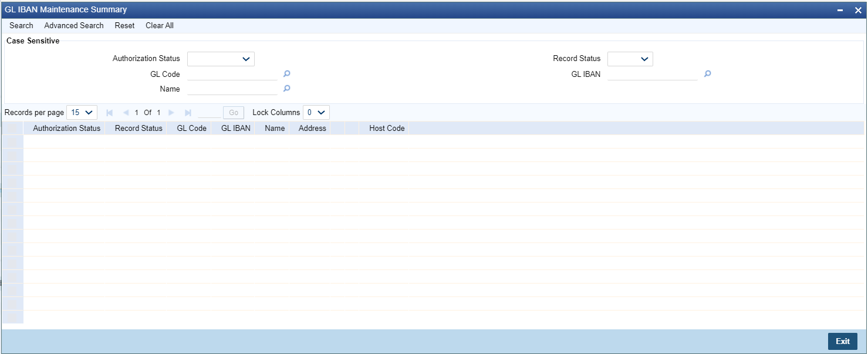This screenshot has height=354, width=868.
Task: Open the Lock Columns dropdown
Action: pyautogui.click(x=316, y=113)
